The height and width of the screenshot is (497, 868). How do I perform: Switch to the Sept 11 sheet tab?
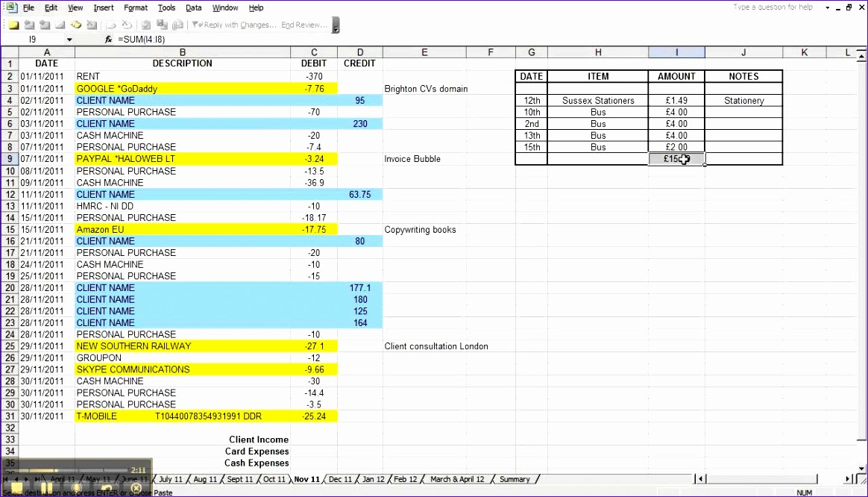point(239,479)
